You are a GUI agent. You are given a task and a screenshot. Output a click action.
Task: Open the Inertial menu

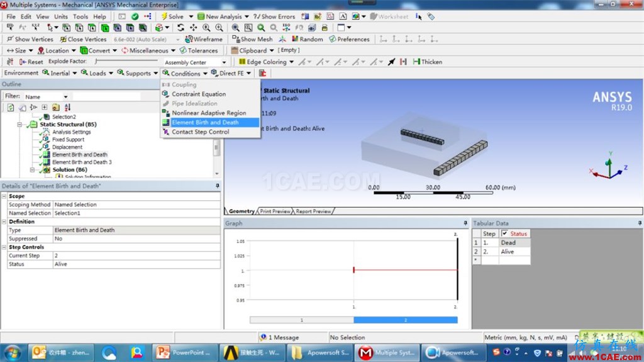point(60,73)
